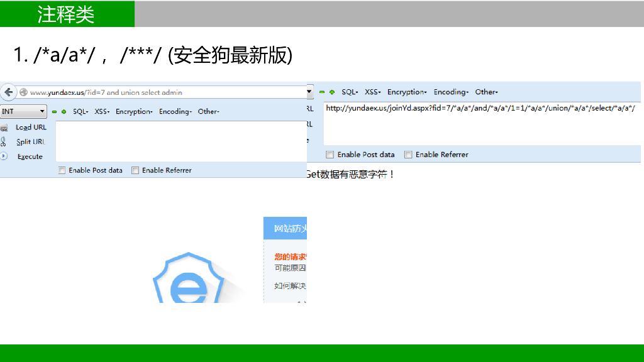This screenshot has height=362, width=644.
Task: Click the blue '网站防火' banner
Action: coord(285,228)
